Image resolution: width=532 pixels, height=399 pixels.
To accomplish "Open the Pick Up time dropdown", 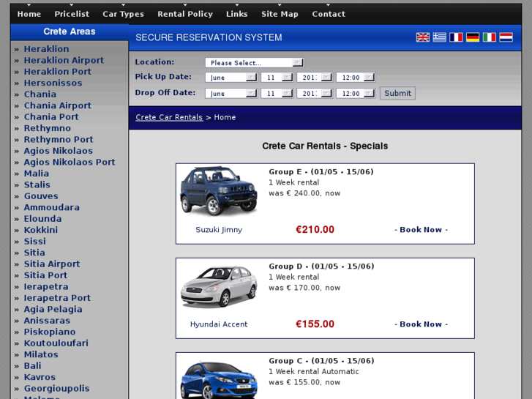I will point(356,78).
